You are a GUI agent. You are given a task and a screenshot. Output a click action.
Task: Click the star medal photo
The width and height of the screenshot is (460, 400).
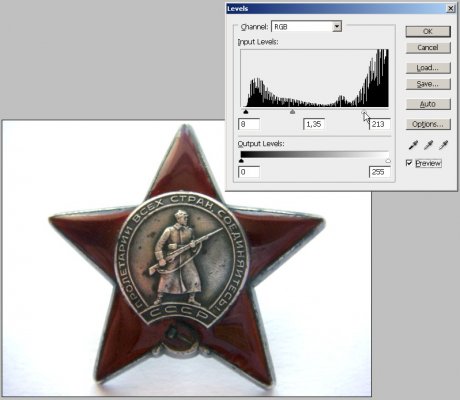coord(187,258)
